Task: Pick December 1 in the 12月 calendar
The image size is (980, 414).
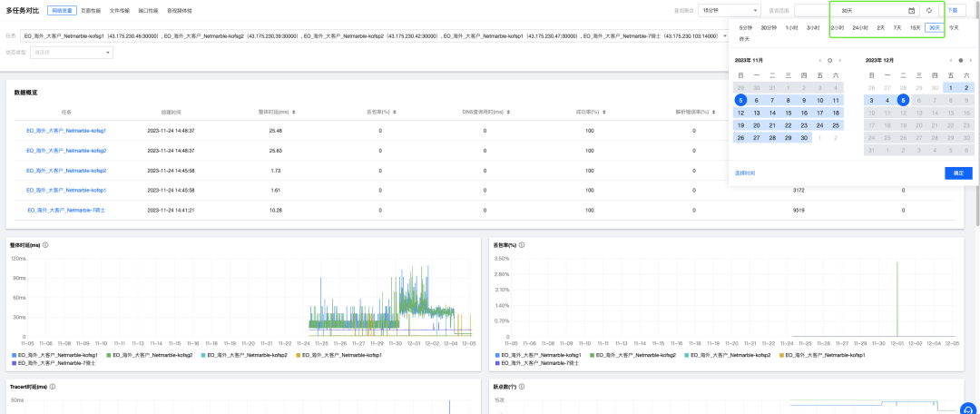Action: click(x=951, y=87)
